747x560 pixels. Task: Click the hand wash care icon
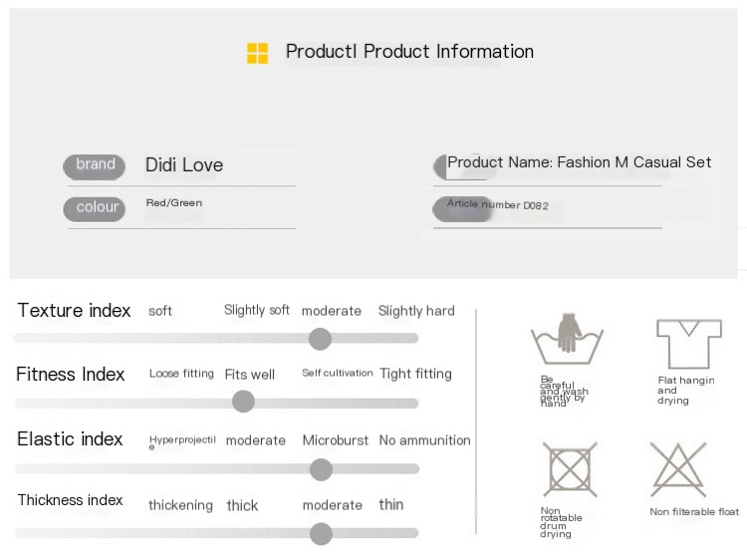pyautogui.click(x=568, y=339)
